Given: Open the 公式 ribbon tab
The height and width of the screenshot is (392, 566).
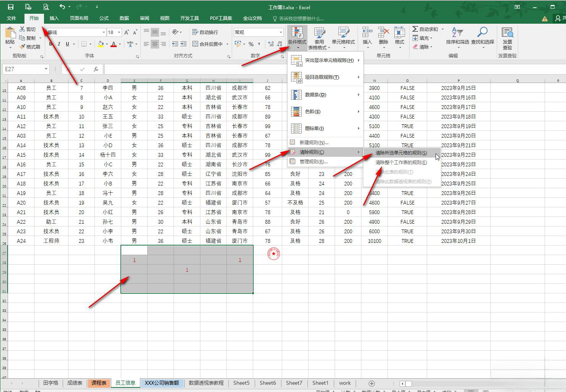Looking at the screenshot, I should [x=104, y=18].
